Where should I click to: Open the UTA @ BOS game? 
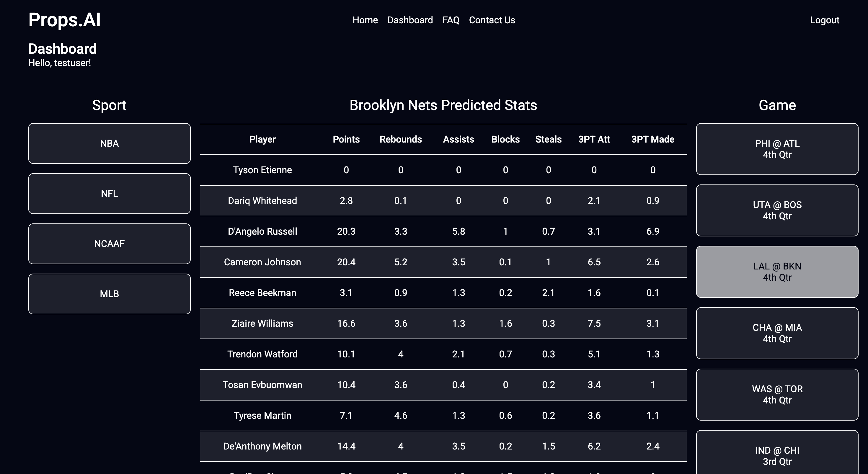click(777, 210)
